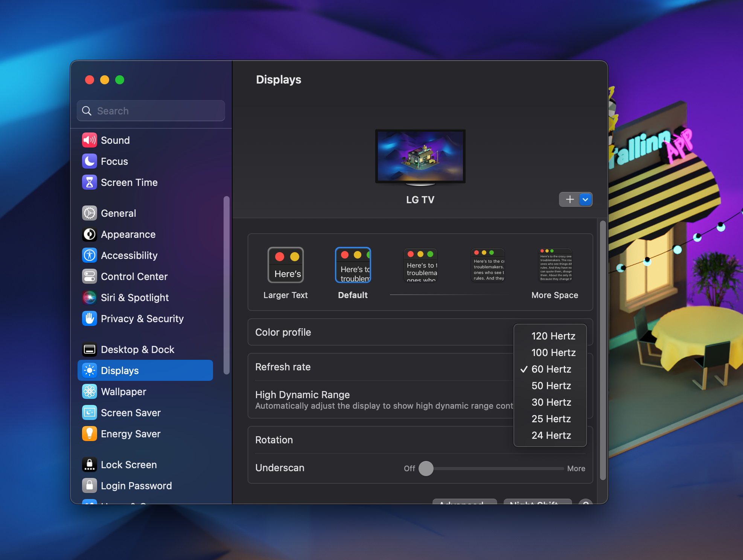Click Privacy & Security hand icon
743x560 pixels.
(90, 319)
